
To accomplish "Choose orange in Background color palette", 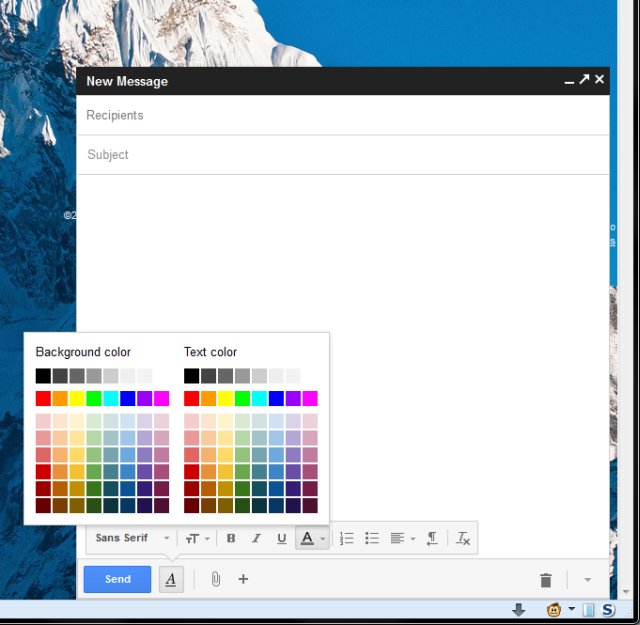I will click(60, 398).
